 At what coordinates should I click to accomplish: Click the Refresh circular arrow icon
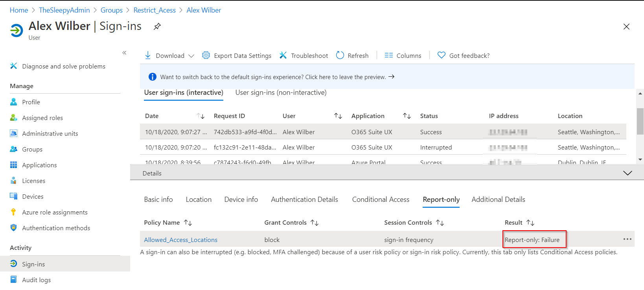coord(340,55)
